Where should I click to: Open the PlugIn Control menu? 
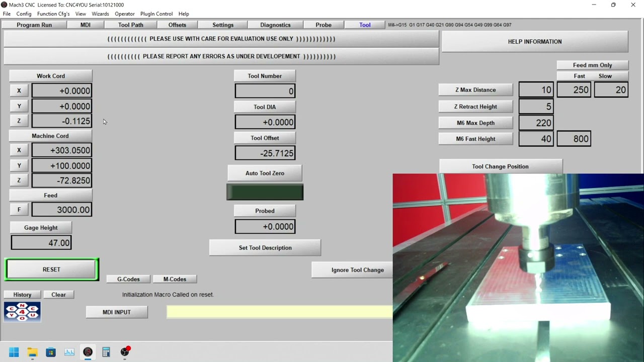point(156,14)
